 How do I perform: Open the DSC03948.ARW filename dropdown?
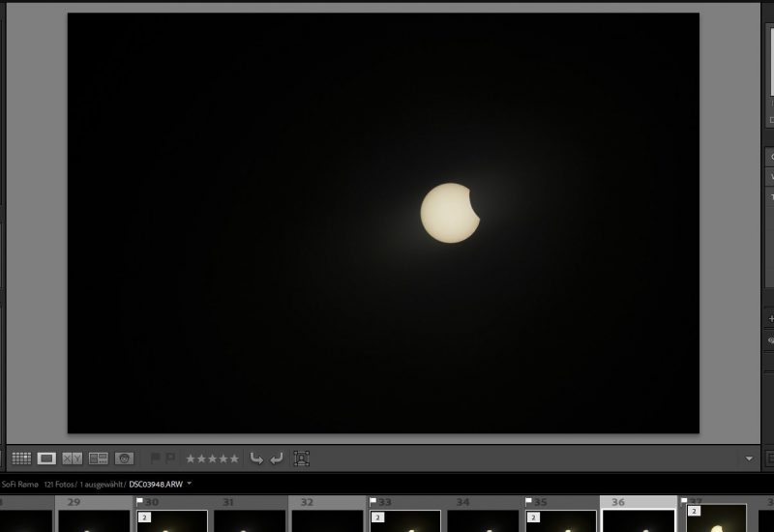coord(190,484)
